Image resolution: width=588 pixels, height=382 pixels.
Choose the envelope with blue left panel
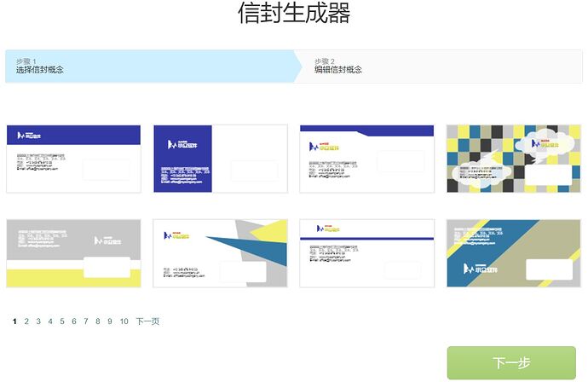[220, 159]
